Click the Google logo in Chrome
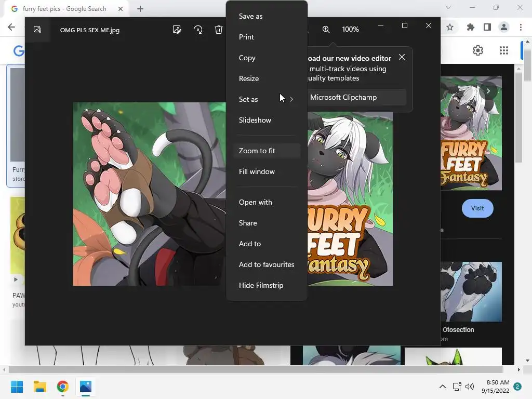The image size is (532, 399). 19,51
